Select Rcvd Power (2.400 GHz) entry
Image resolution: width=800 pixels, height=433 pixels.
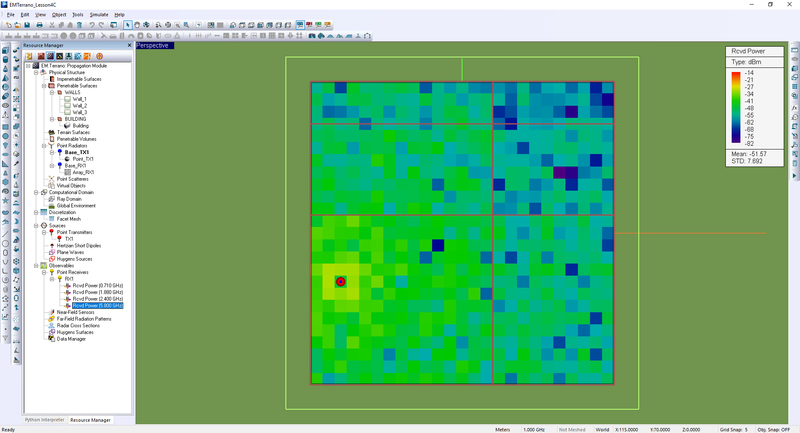click(x=97, y=299)
